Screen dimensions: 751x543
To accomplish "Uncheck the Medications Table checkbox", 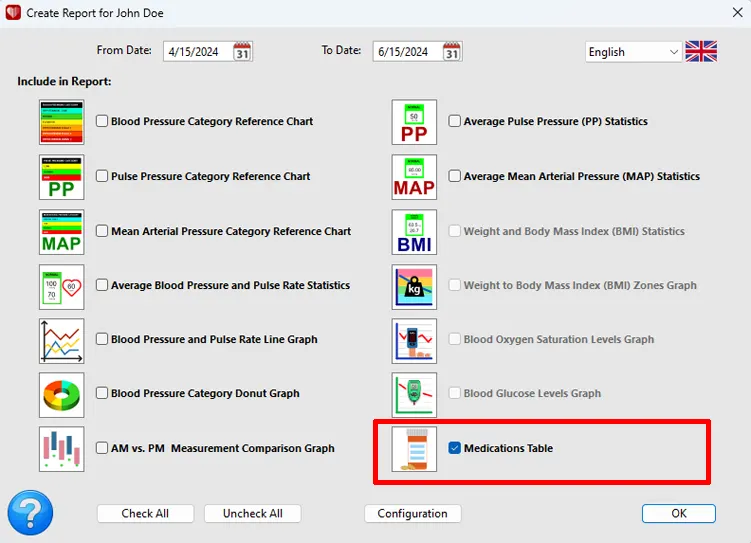I will [x=455, y=449].
